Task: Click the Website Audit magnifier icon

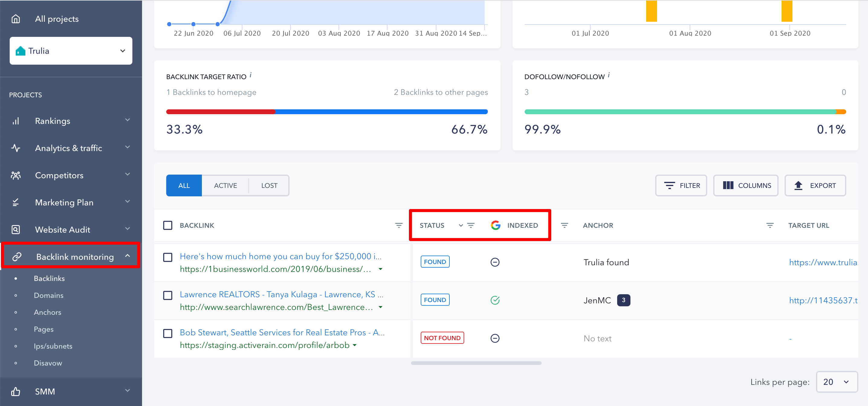Action: pos(16,230)
